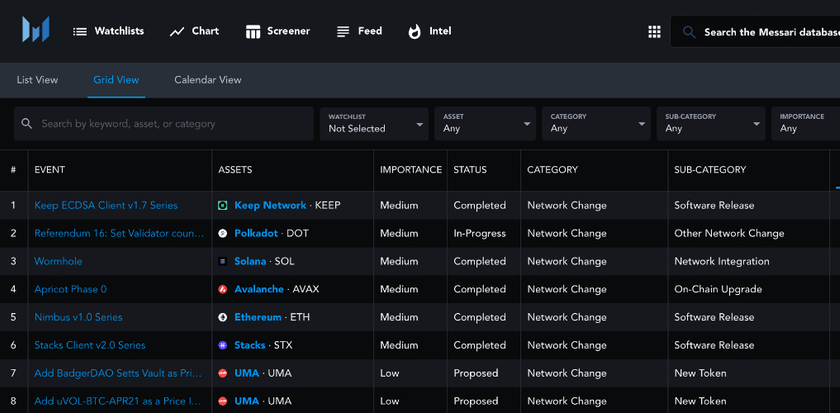Click the IMPORTANCE column header

pos(411,170)
